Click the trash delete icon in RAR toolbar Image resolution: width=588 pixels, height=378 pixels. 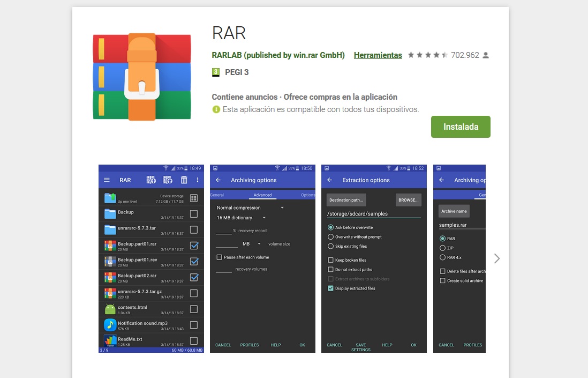click(184, 180)
